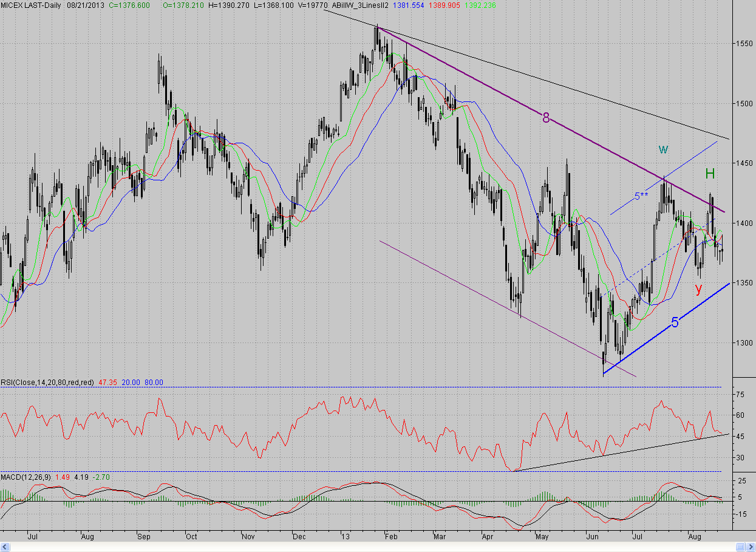Select the MACD(12,26,9) indicator label
Screen dimensions: 756x552
(26, 477)
